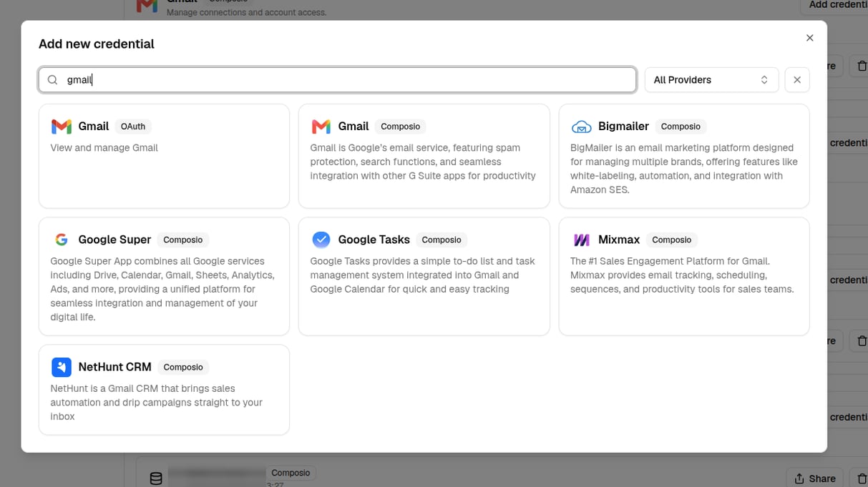Click the Mixmax logo icon

coord(581,240)
